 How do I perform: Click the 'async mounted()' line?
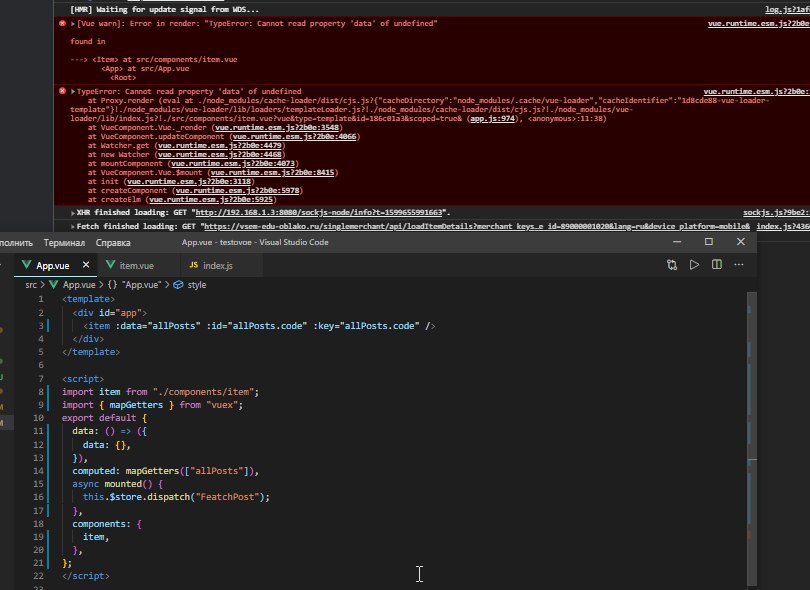[118, 484]
